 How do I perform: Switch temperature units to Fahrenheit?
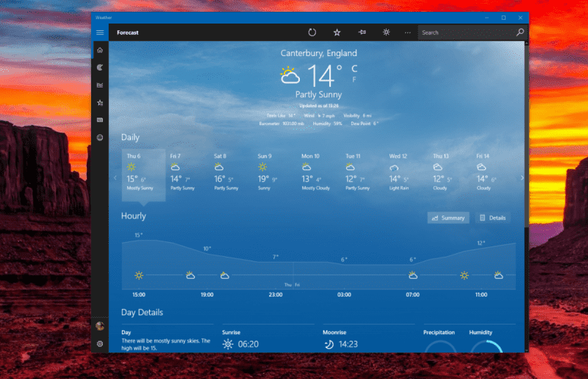click(x=354, y=79)
